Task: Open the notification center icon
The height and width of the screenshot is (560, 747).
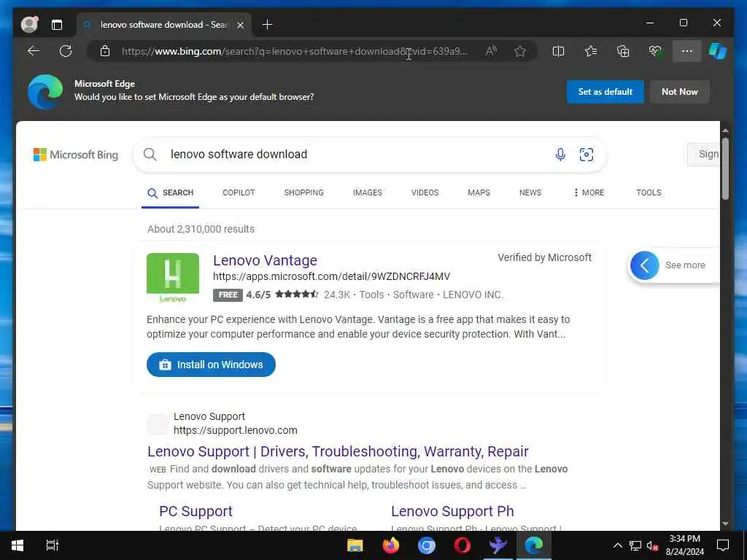Action: 723,545
